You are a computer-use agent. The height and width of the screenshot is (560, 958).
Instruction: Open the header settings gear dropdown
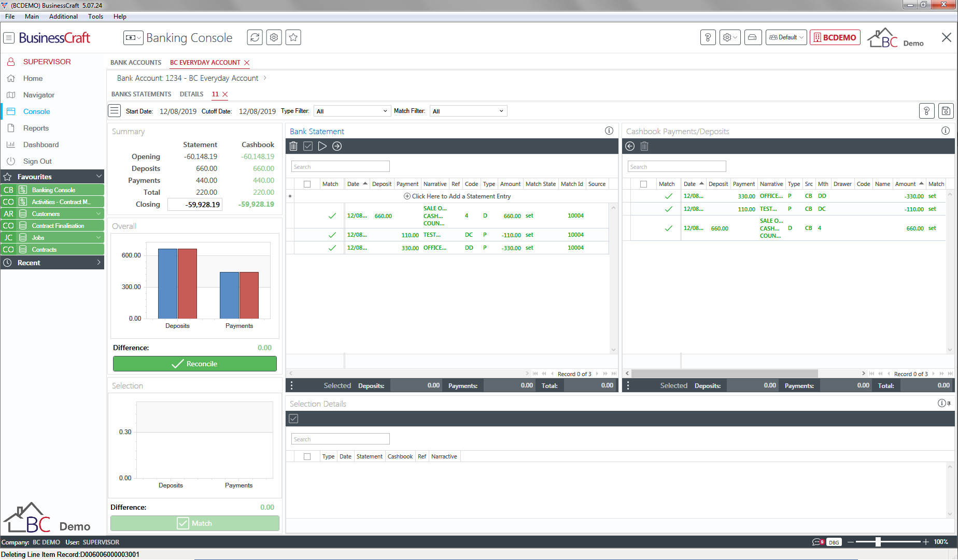pyautogui.click(x=730, y=37)
